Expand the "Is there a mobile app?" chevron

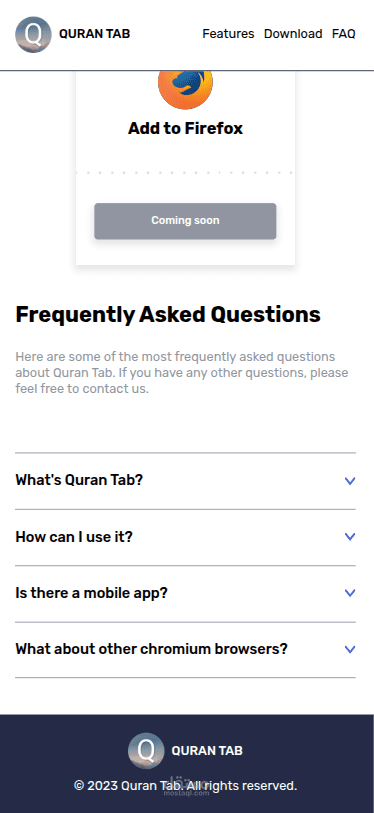[x=350, y=593]
